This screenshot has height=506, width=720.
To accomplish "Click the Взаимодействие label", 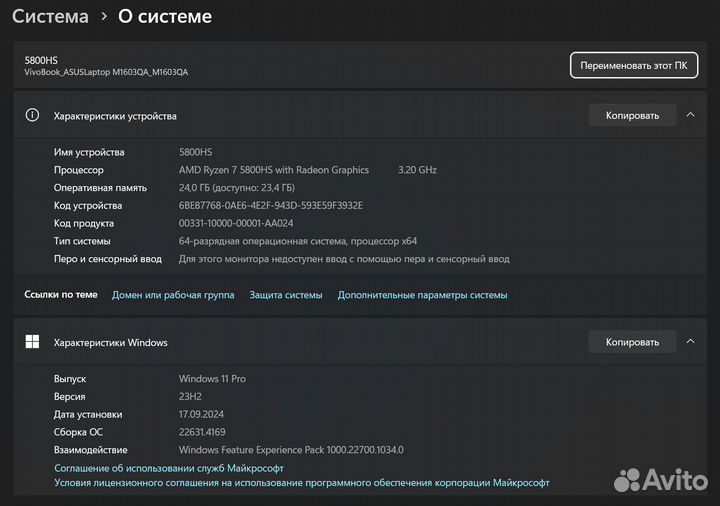I will (x=90, y=450).
